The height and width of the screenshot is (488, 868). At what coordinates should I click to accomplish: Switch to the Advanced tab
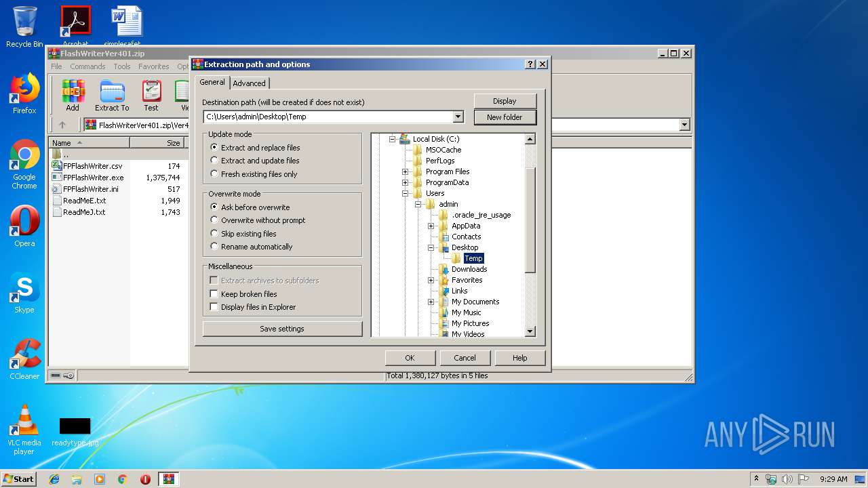click(x=249, y=83)
